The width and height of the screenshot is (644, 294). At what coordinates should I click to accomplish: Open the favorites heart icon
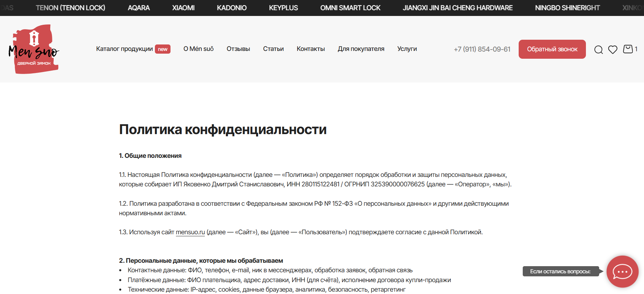pos(613,50)
